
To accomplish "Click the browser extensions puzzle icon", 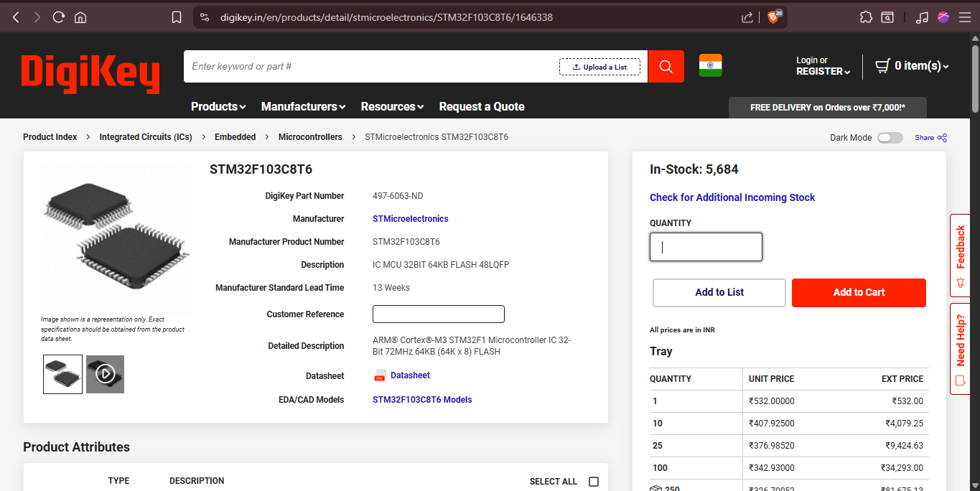I will 866,17.
